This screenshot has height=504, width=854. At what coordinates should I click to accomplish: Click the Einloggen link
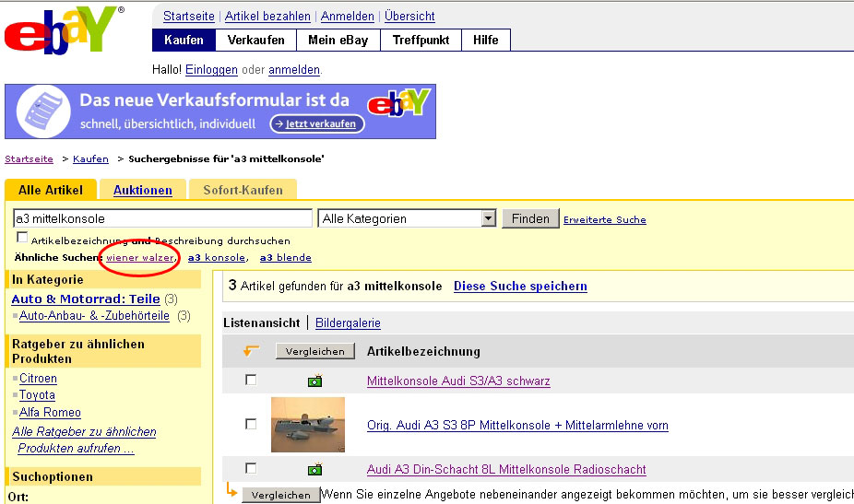pos(211,70)
